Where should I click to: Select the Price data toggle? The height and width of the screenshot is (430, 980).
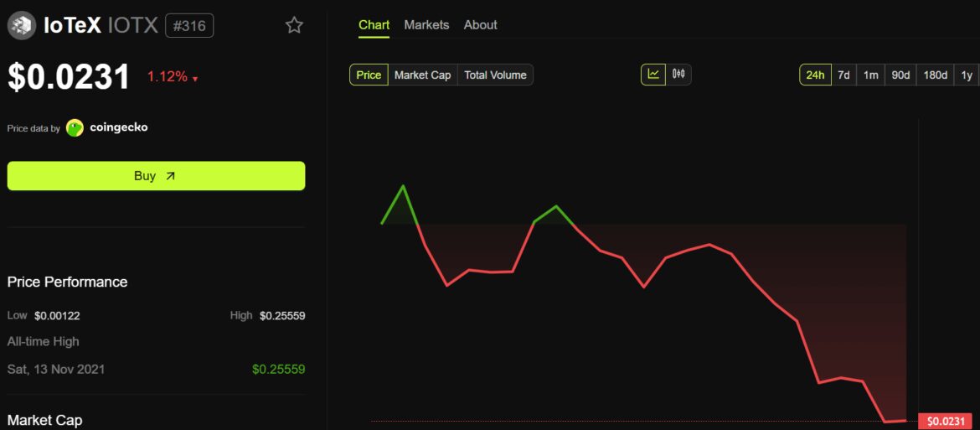coord(369,75)
